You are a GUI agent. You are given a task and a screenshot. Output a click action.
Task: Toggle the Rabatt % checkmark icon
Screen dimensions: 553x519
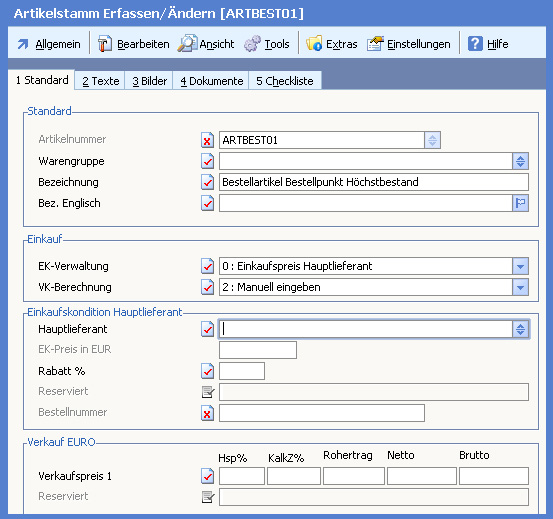207,371
